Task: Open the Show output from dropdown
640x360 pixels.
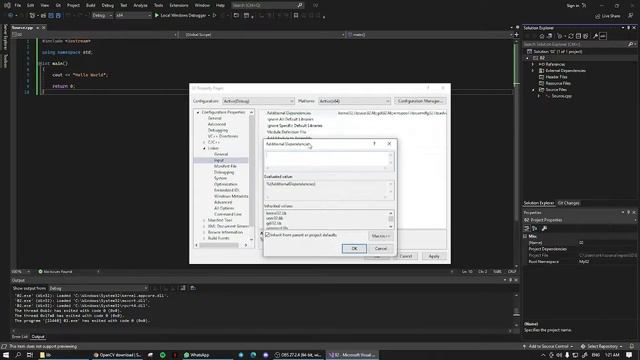Action: (98, 288)
